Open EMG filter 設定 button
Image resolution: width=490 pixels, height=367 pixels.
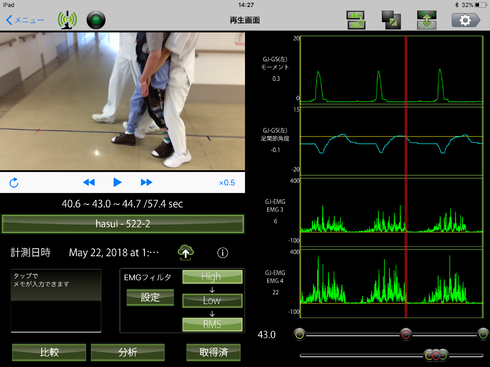click(x=150, y=297)
